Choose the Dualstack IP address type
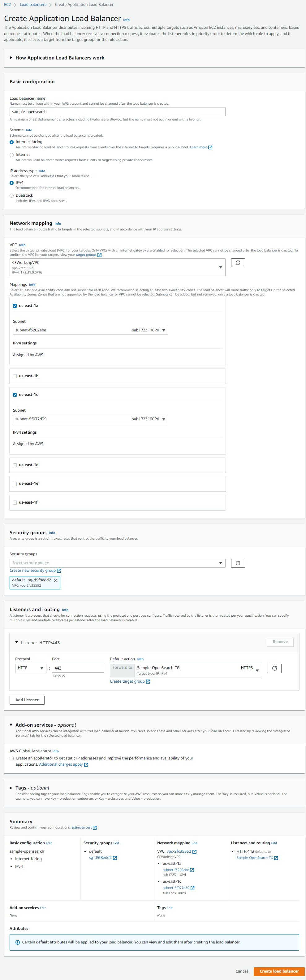This screenshot has width=306, height=980. (12, 195)
